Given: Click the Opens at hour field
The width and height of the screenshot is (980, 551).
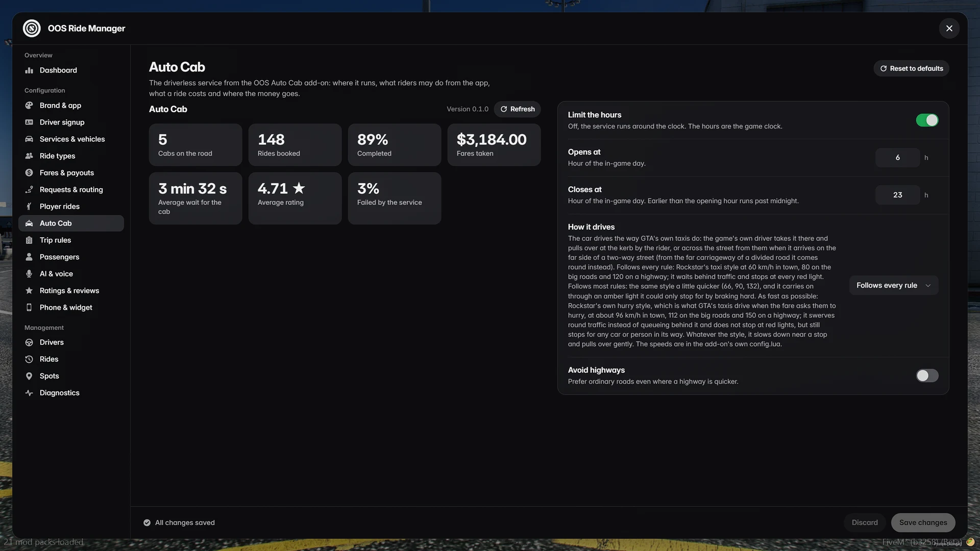Looking at the screenshot, I should tap(897, 158).
